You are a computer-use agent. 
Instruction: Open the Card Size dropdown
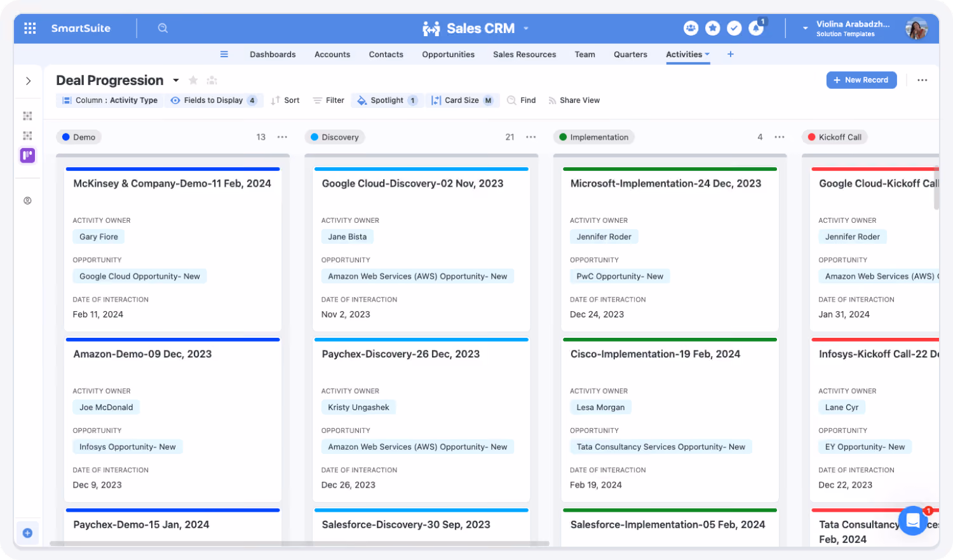pos(463,100)
